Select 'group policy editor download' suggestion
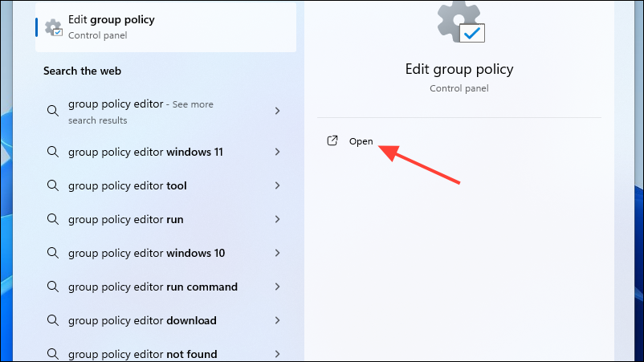The image size is (644, 362). click(x=165, y=320)
